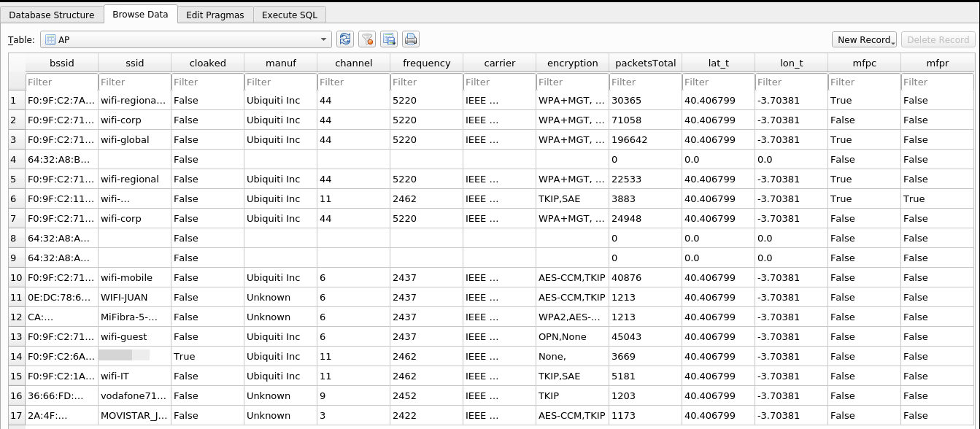980x429 pixels.
Task: Click the Filter field under mfpr
Action: coord(937,82)
